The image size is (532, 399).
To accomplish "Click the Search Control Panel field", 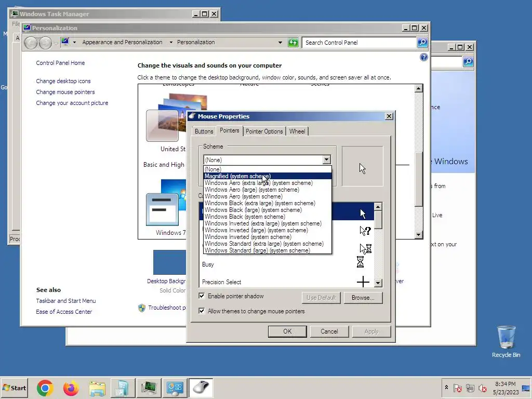I will [359, 43].
